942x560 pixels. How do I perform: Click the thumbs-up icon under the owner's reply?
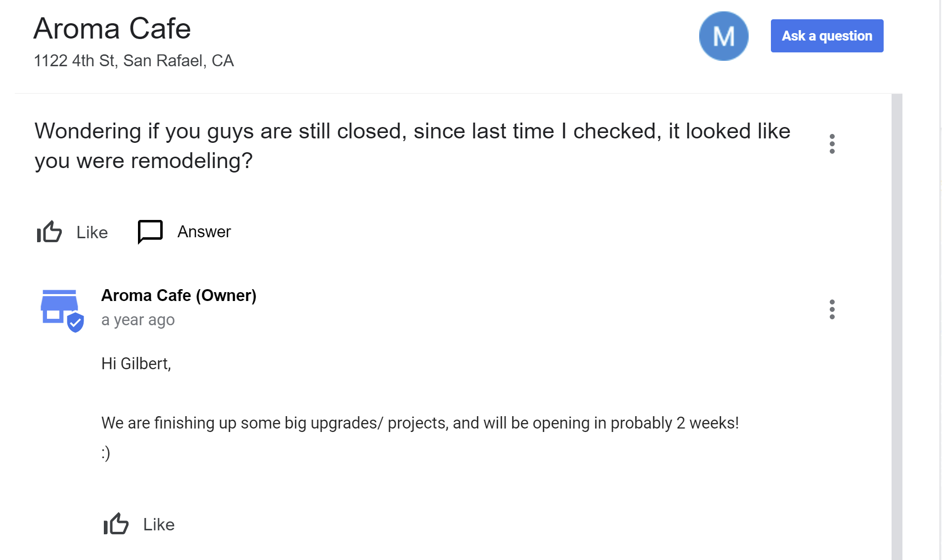pyautogui.click(x=116, y=524)
